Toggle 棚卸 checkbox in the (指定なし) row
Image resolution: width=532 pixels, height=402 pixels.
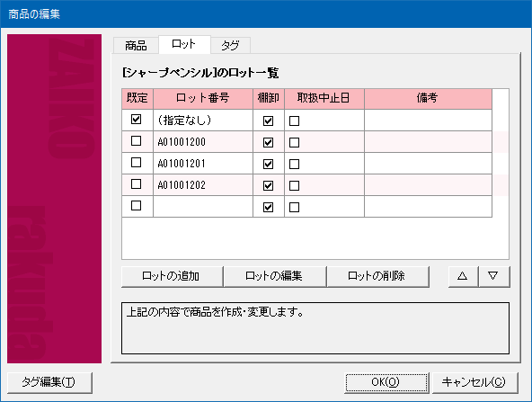(268, 121)
